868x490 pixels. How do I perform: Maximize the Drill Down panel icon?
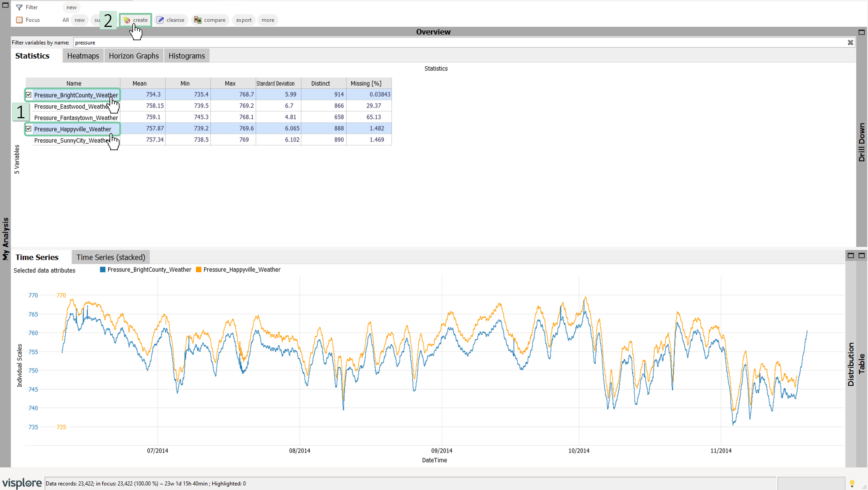click(x=862, y=32)
